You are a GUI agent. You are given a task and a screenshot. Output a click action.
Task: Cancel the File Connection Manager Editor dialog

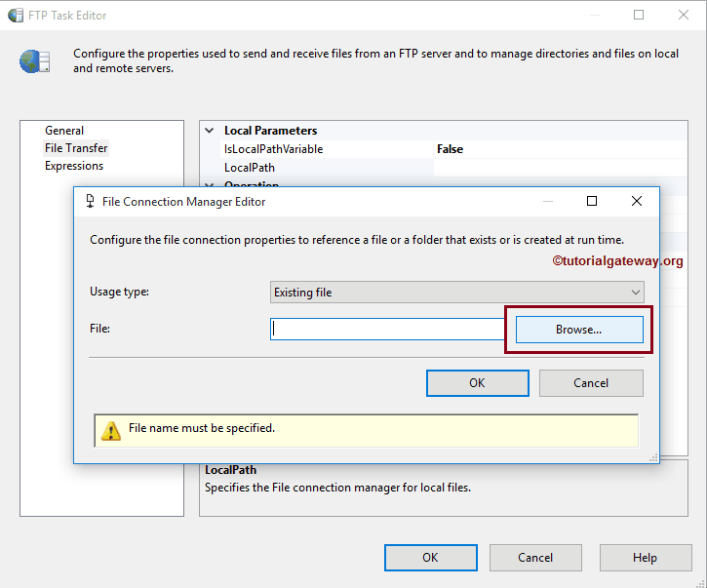coord(591,383)
